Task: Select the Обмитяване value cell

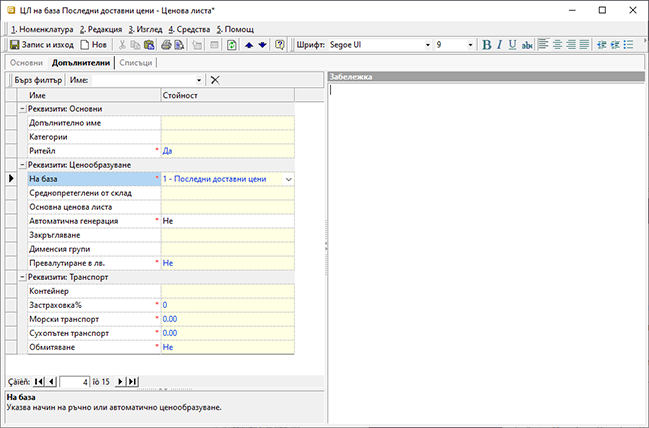Action: [227, 347]
